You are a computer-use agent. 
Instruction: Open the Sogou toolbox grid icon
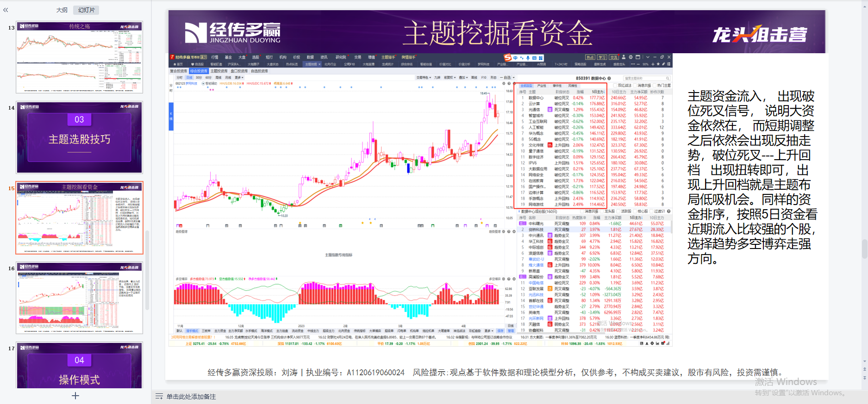(x=540, y=58)
